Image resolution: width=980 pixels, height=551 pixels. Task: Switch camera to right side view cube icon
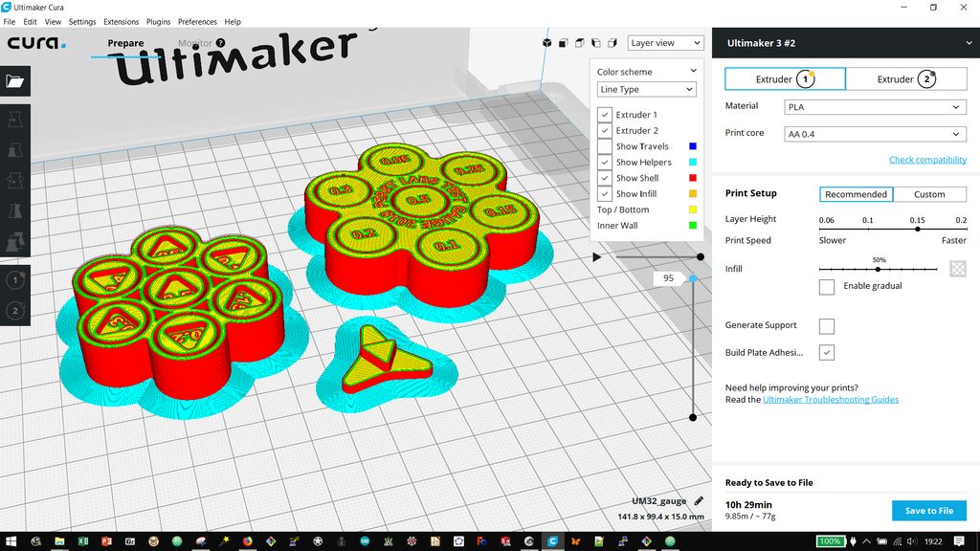[612, 42]
